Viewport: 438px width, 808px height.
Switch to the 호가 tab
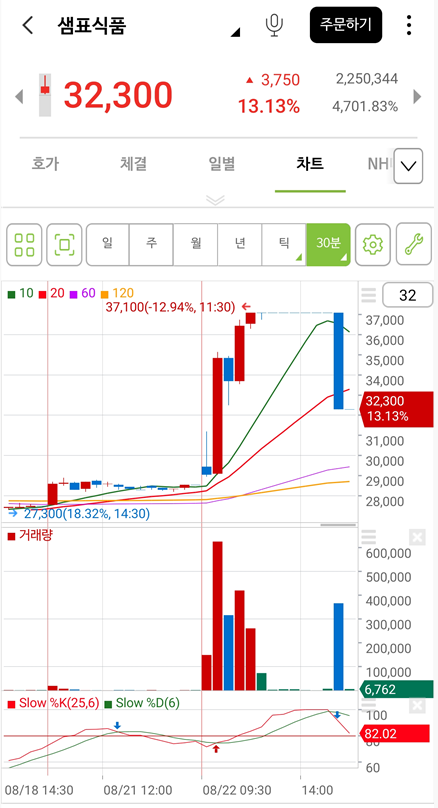tap(45, 164)
